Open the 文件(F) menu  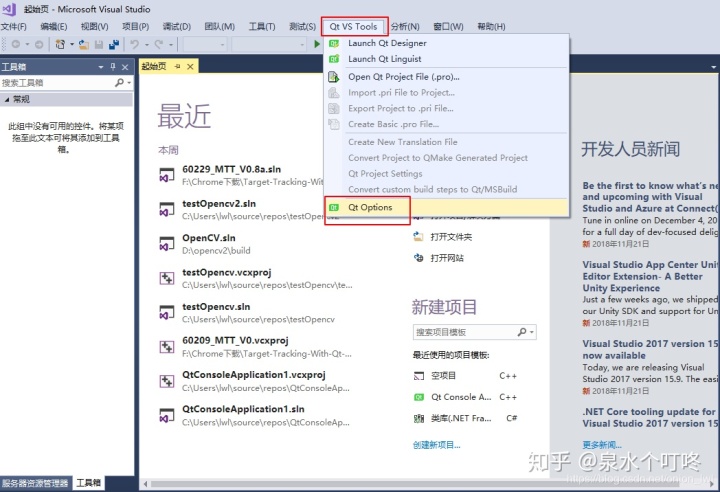(x=14, y=27)
